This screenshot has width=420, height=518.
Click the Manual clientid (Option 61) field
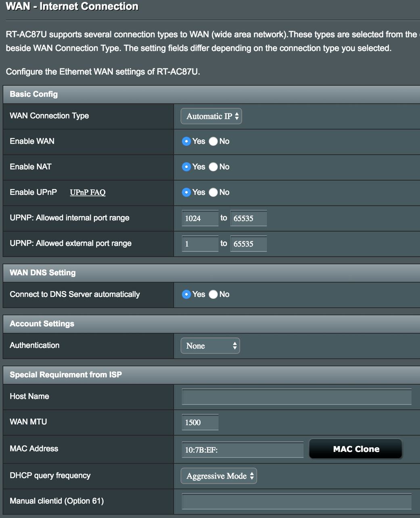297,501
